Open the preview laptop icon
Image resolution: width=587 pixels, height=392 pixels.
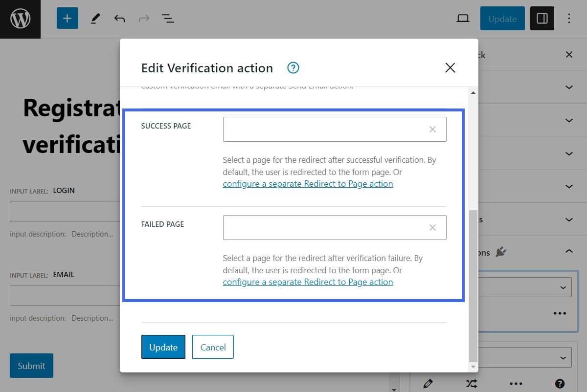pyautogui.click(x=463, y=18)
